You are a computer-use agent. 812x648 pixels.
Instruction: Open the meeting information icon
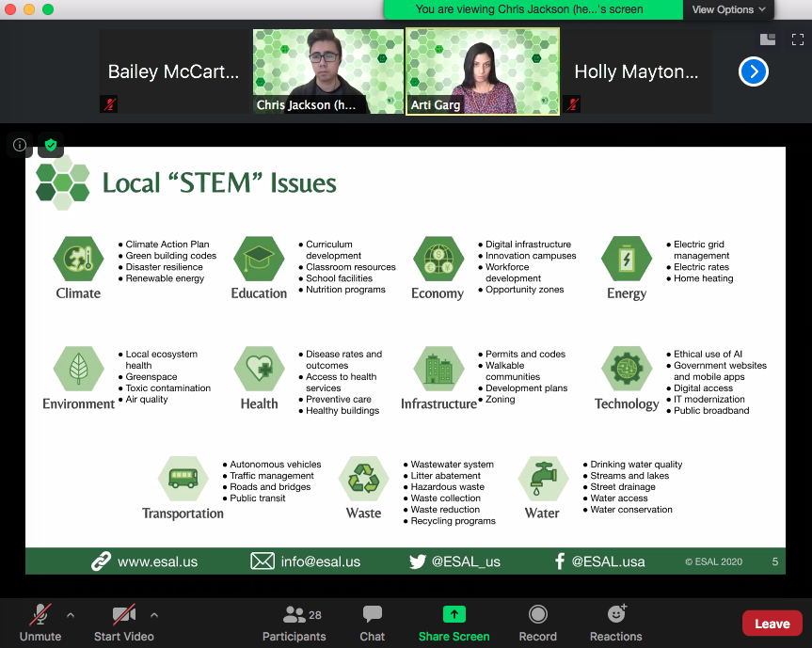pos(19,145)
